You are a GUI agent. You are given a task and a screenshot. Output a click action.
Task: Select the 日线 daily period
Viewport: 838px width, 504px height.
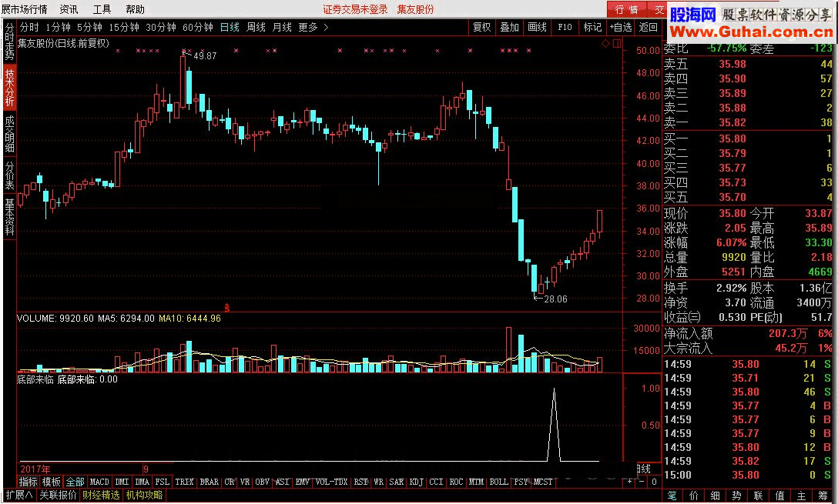pyautogui.click(x=230, y=27)
